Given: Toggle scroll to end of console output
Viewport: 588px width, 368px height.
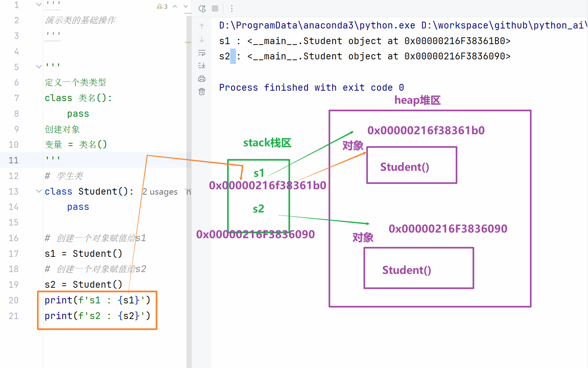Looking at the screenshot, I should coord(202,65).
